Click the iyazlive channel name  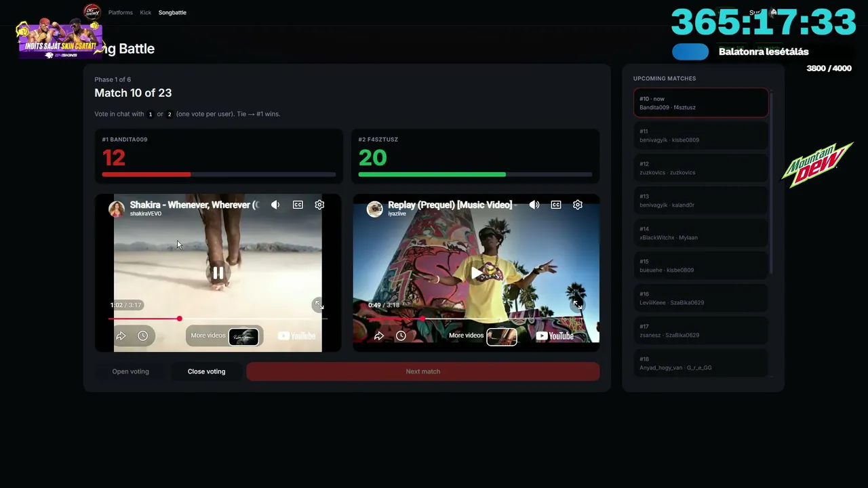click(397, 214)
